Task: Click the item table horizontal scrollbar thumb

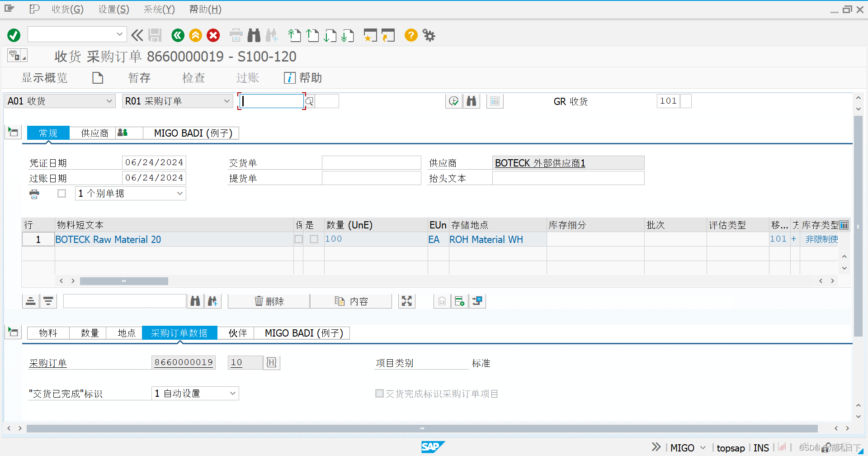Action: (124, 281)
